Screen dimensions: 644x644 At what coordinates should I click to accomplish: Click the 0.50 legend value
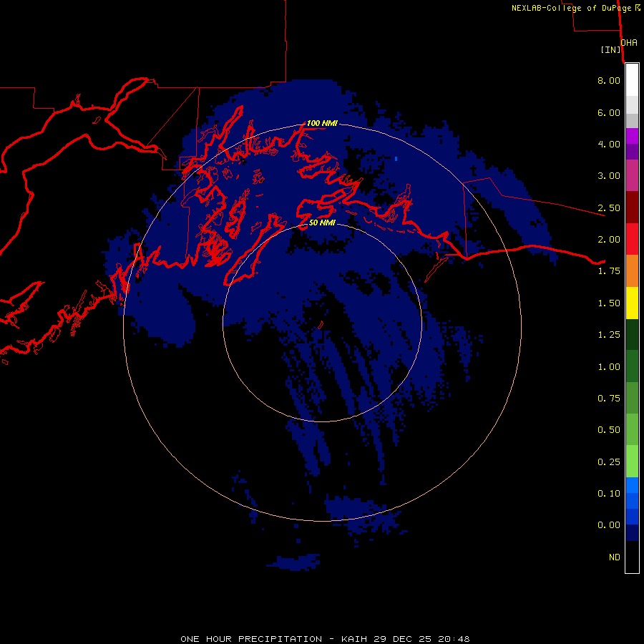tap(609, 430)
